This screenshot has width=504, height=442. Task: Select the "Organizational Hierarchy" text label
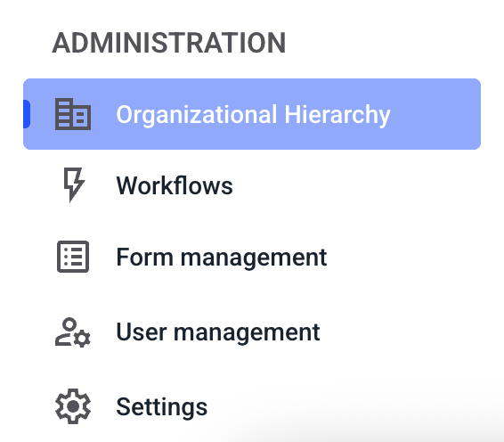click(253, 115)
